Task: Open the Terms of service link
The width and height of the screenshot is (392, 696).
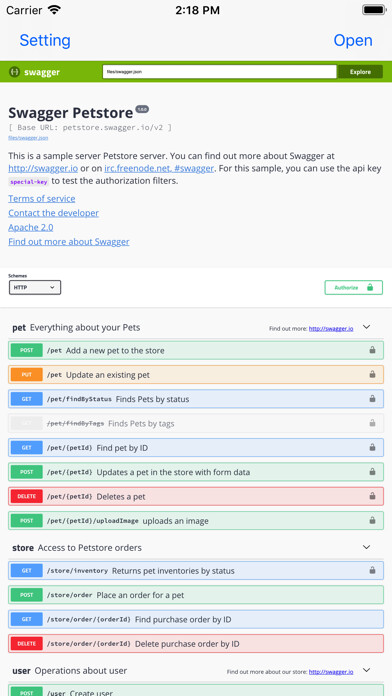Action: click(x=42, y=198)
